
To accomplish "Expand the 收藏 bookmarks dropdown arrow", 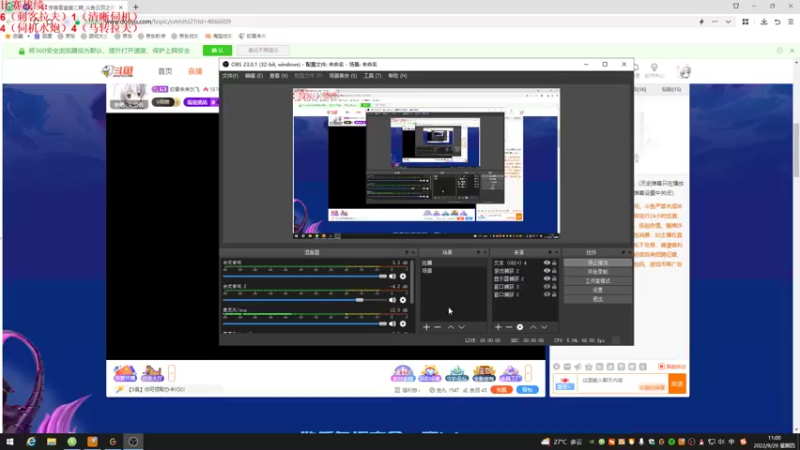I will coord(29,36).
